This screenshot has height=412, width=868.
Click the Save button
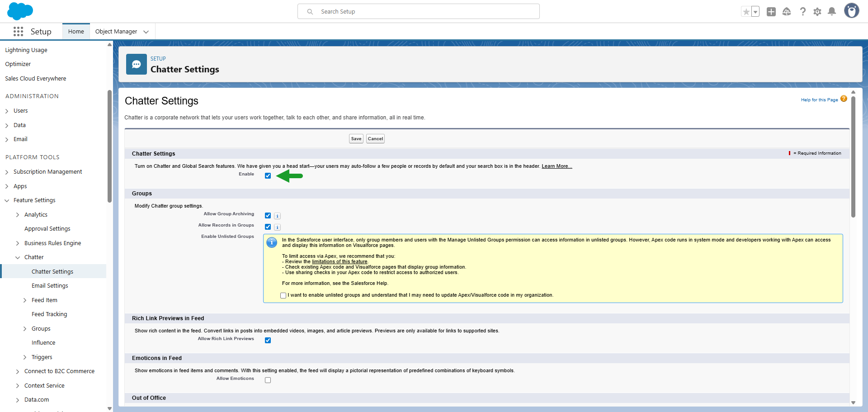[x=356, y=139]
